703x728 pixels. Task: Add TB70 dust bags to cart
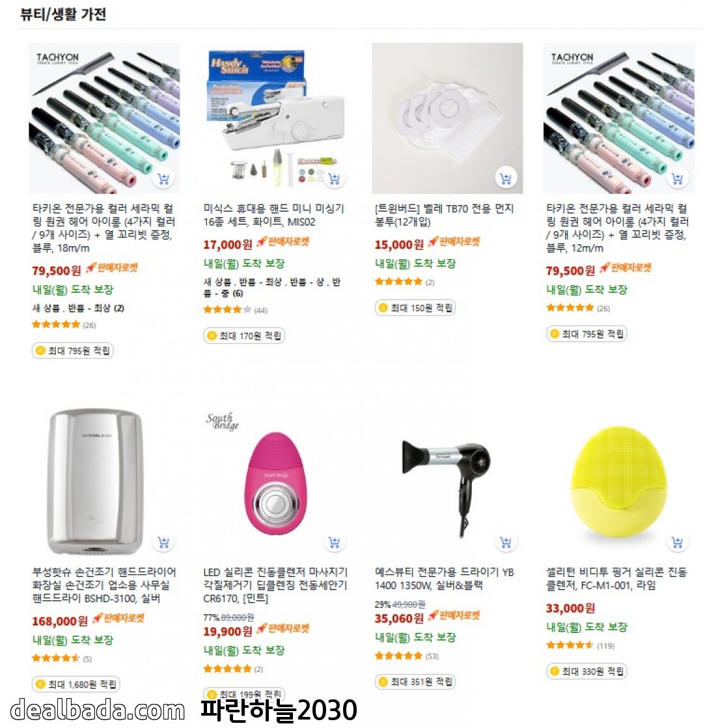tap(506, 178)
